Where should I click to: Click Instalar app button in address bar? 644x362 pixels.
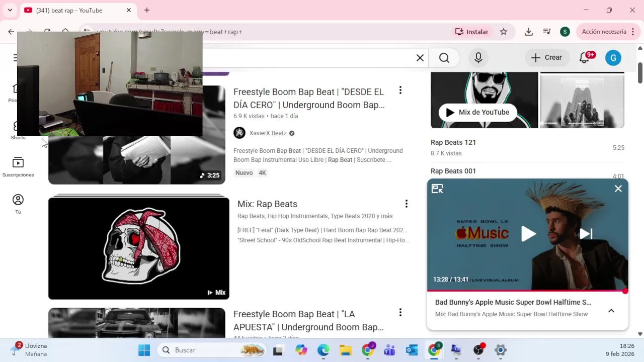point(472,32)
